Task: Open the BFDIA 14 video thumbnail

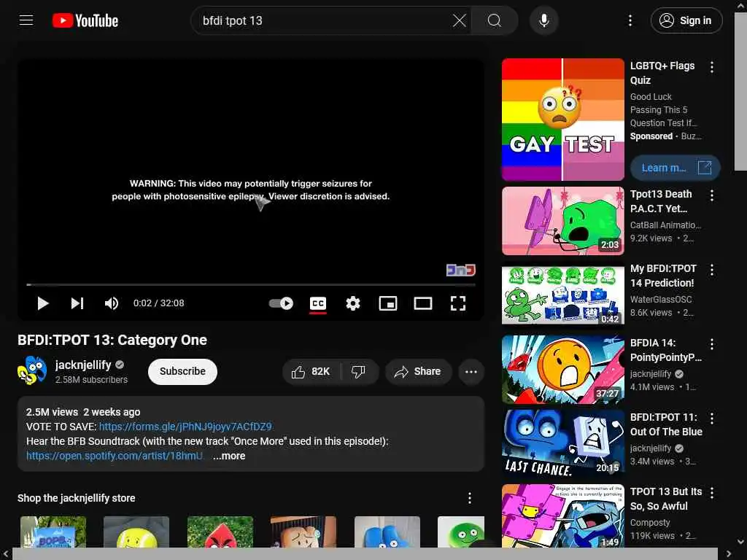Action: tap(562, 370)
